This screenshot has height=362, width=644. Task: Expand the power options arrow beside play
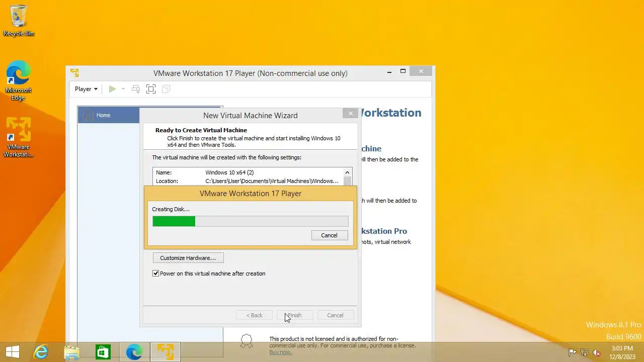click(x=123, y=89)
